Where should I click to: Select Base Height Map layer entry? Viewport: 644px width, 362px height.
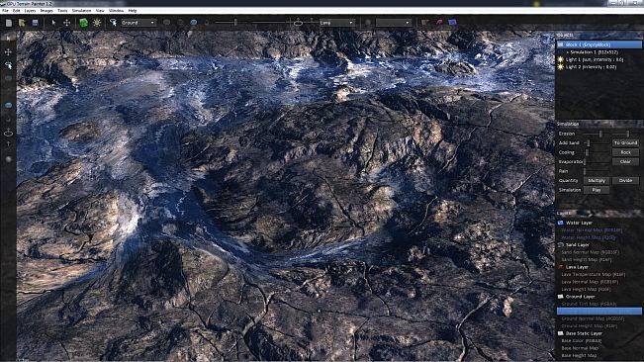click(579, 356)
